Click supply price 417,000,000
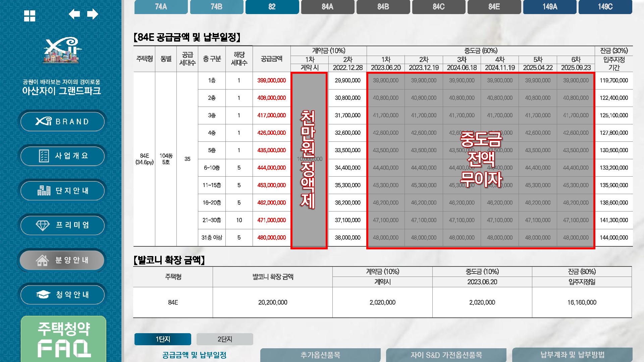This screenshot has height=362, width=644. point(272,115)
